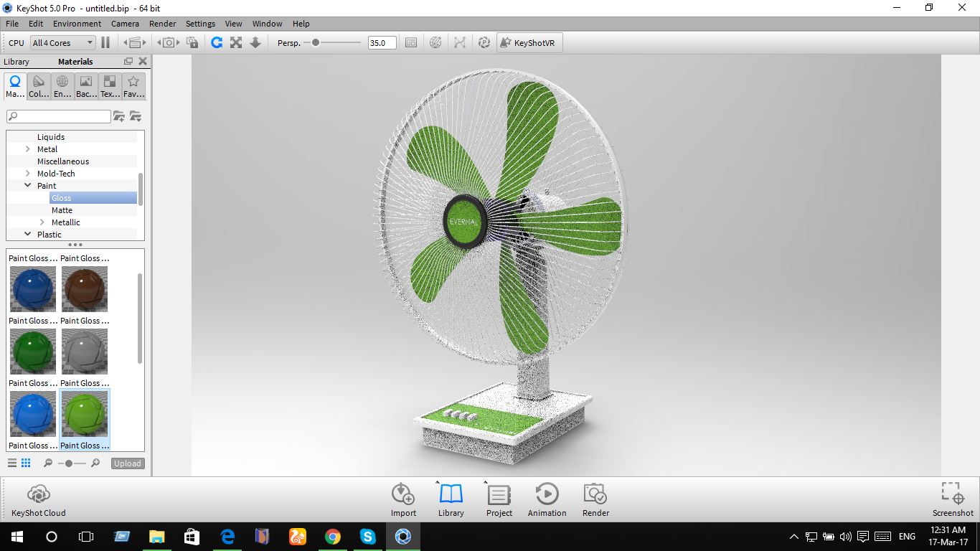Take a Screenshot of the view
The width and height of the screenshot is (980, 551).
pyautogui.click(x=953, y=500)
